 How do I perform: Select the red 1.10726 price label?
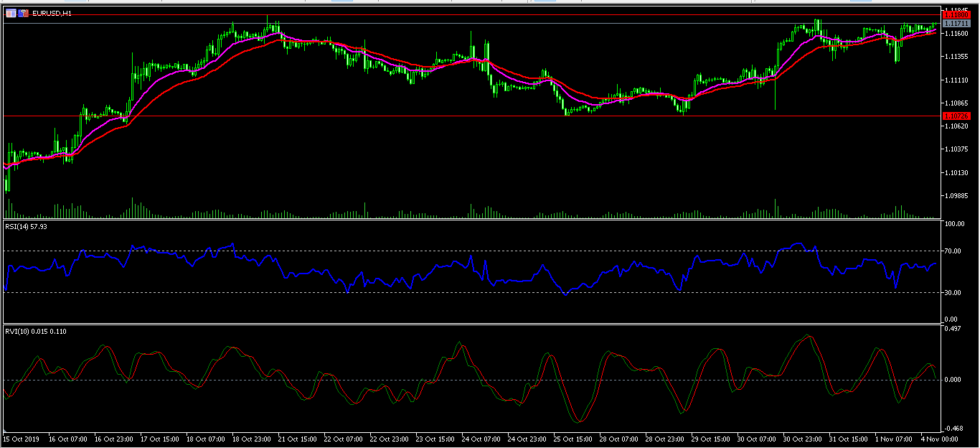click(957, 116)
